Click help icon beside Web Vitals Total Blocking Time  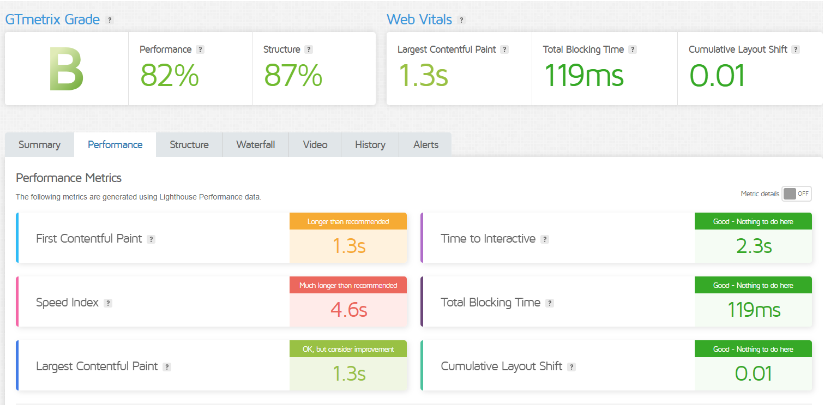pyautogui.click(x=632, y=50)
